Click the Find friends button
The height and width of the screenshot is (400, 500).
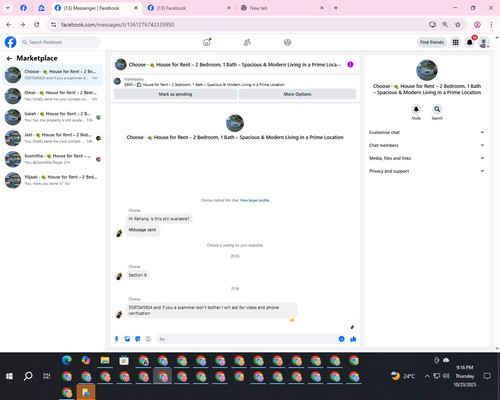tap(432, 42)
